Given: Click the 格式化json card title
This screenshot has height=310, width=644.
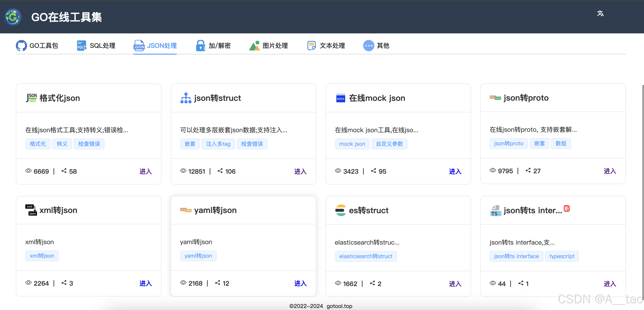Looking at the screenshot, I should point(60,98).
